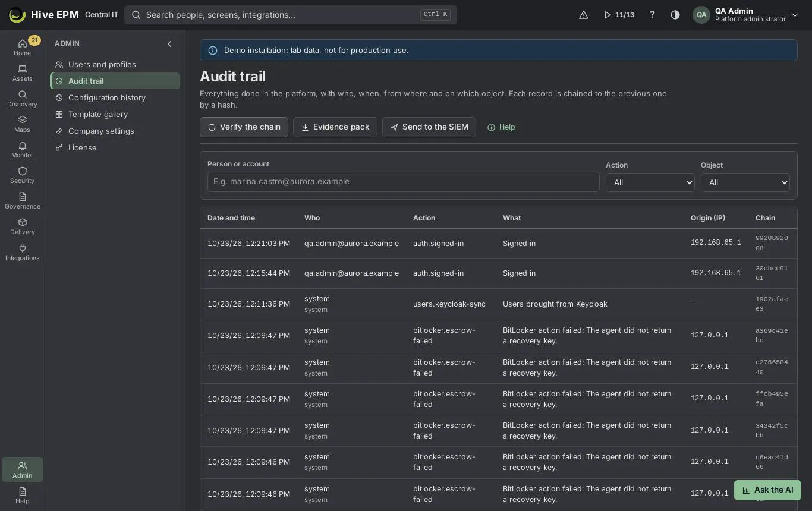The height and width of the screenshot is (511, 812).
Task: Expand the QA Admin account menu
Action: [x=746, y=15]
